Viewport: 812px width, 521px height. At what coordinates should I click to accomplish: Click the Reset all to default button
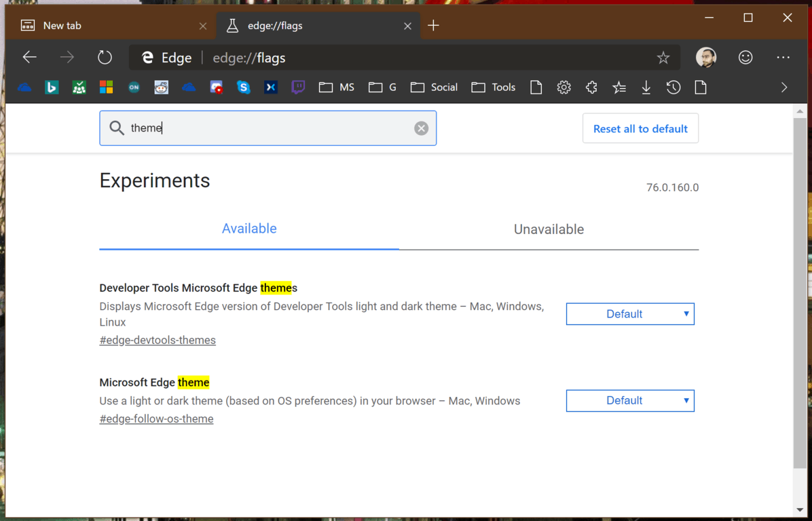pos(640,128)
